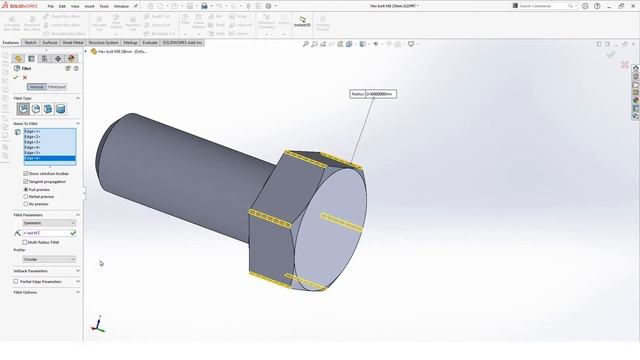Viewport: 640px width, 360px height.
Task: Toggle Show selection toolbar checkbox
Action: [x=26, y=174]
